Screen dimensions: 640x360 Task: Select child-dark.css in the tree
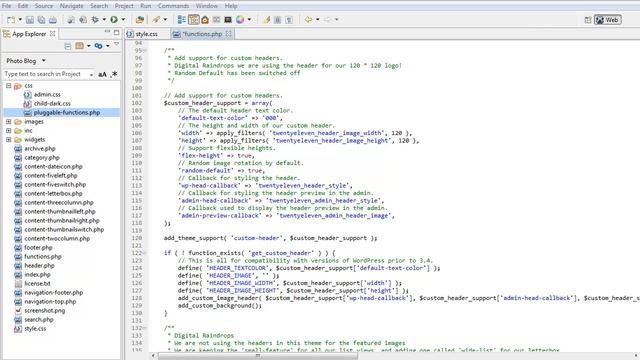click(52, 104)
